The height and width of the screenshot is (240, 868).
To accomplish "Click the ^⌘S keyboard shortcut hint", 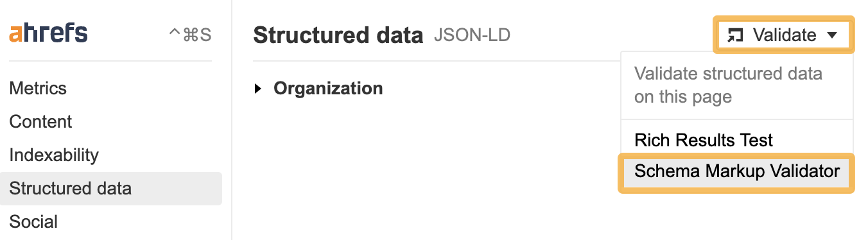I will click(x=189, y=35).
